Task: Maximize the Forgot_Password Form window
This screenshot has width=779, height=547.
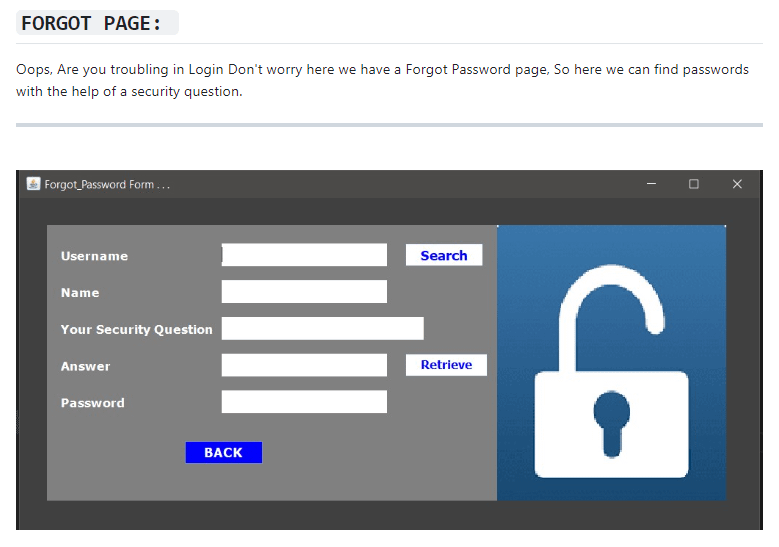Action: coord(694,184)
